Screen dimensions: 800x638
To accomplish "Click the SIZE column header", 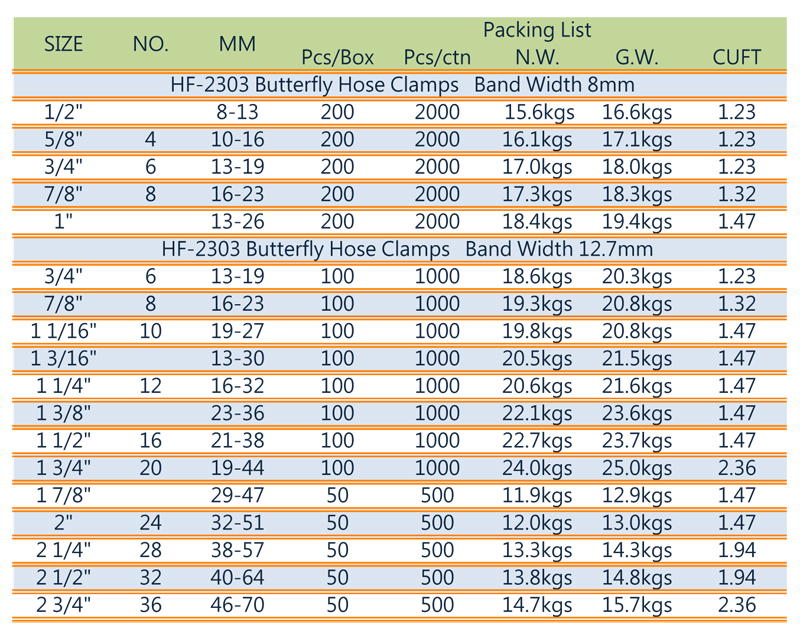I will pos(64,44).
